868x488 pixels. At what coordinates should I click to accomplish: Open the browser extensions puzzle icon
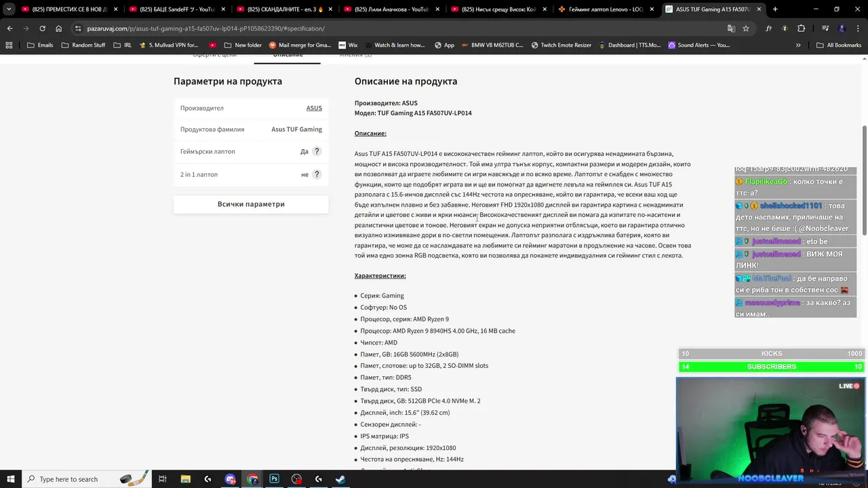801,28
